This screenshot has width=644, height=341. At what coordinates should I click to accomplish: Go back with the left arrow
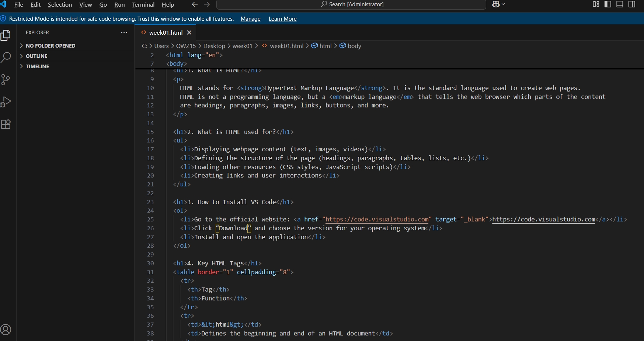195,4
